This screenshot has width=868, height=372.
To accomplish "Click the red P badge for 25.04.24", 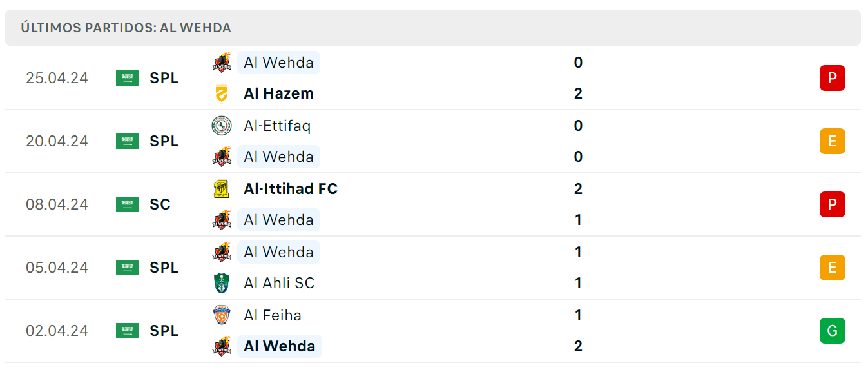I will click(x=832, y=78).
